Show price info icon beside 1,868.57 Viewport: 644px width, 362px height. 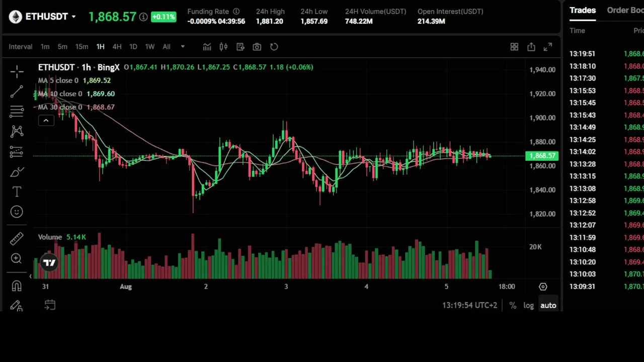[x=143, y=17]
